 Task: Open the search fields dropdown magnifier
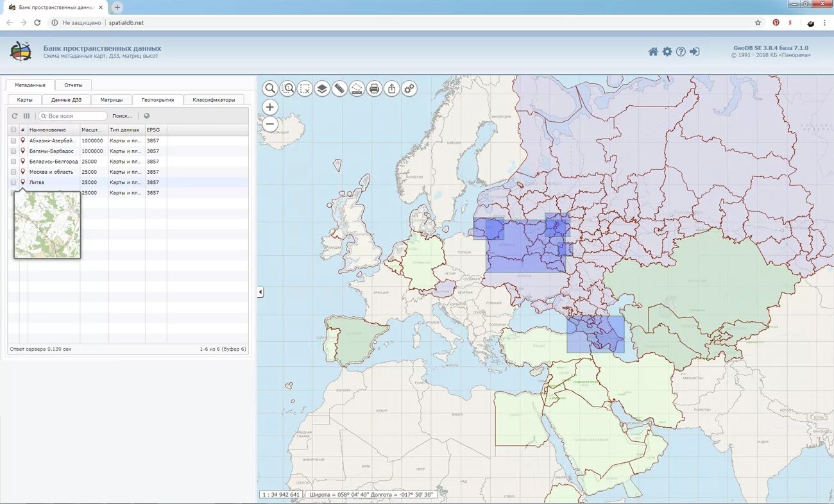pyautogui.click(x=44, y=116)
